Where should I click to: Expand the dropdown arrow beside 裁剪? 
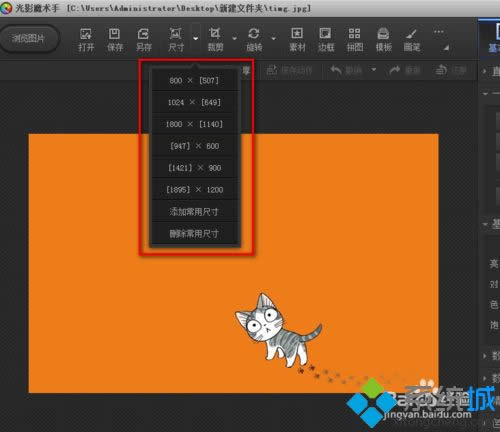235,38
